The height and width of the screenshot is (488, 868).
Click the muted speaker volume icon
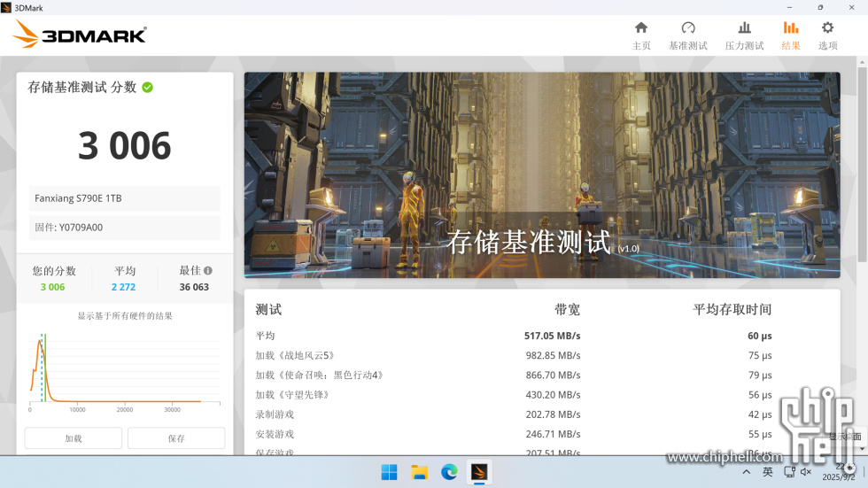pyautogui.click(x=806, y=472)
